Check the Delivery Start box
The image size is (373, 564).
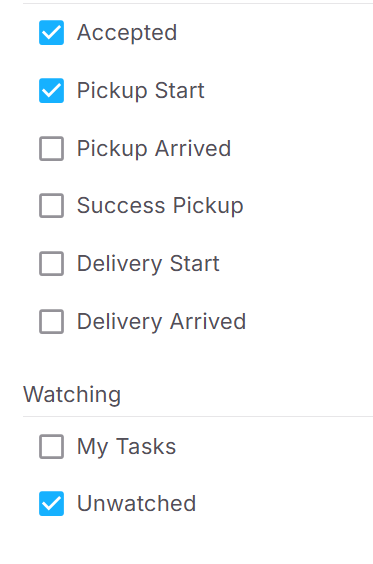tap(51, 264)
